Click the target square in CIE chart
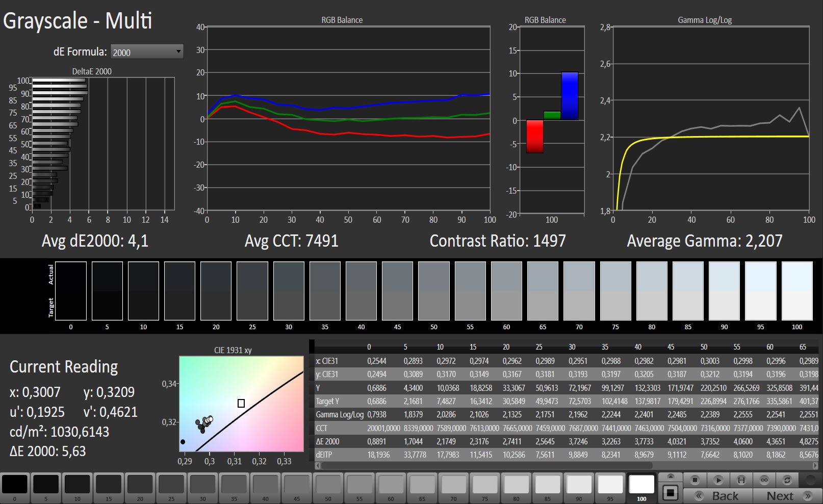This screenshot has height=504, width=823. pos(241,403)
